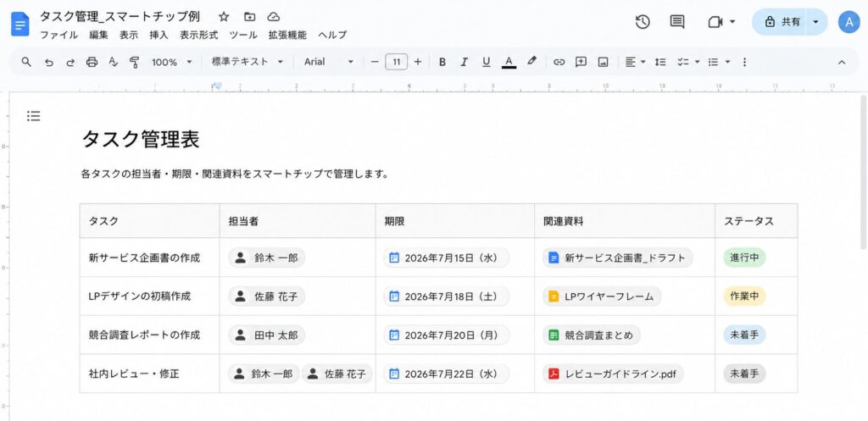This screenshot has width=868, height=421.
Task: Insert a link using the link icon
Action: (x=559, y=62)
